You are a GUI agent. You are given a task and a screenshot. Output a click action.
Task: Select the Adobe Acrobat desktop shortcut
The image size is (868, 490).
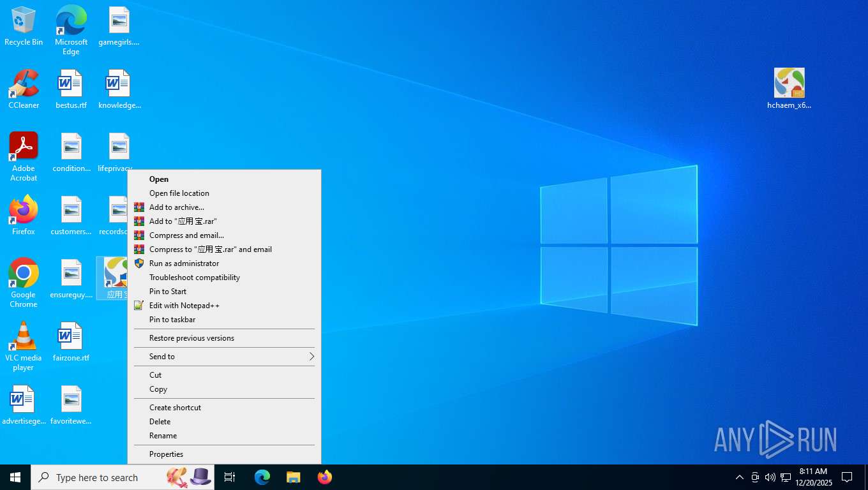pos(24,157)
